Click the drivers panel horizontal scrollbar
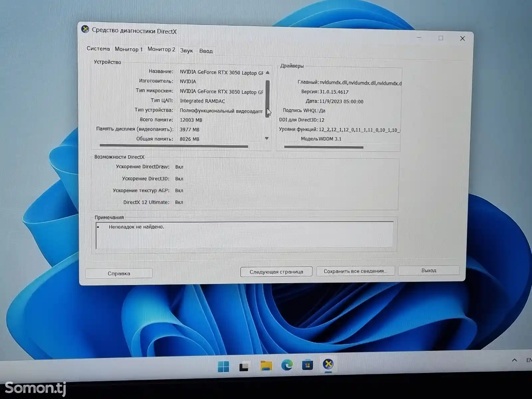The height and width of the screenshot is (399, 532). coord(324,147)
